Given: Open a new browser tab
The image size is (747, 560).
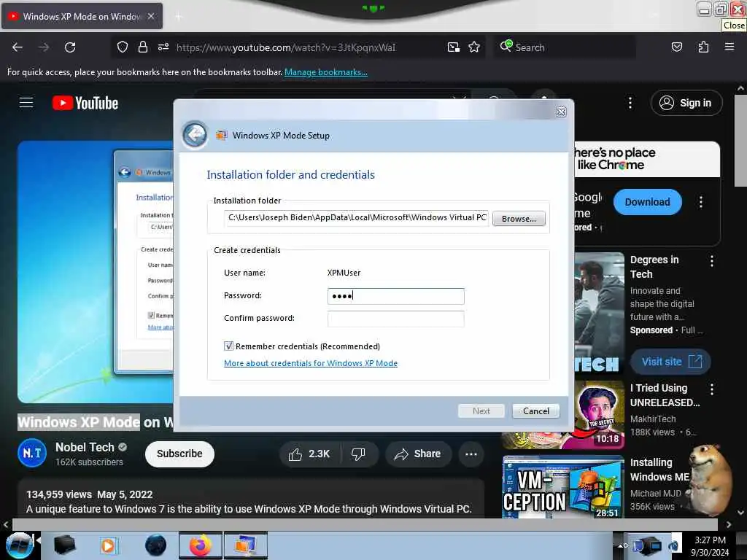Looking at the screenshot, I should (178, 17).
